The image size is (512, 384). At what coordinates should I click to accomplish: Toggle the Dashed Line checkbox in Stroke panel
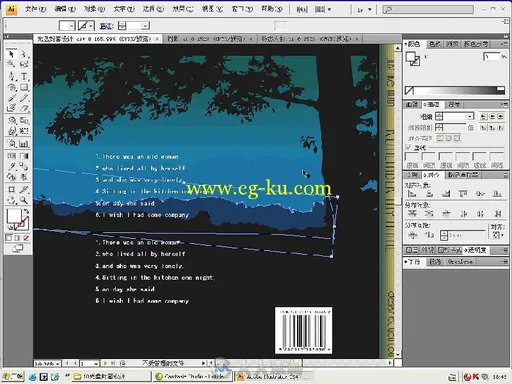[408, 147]
